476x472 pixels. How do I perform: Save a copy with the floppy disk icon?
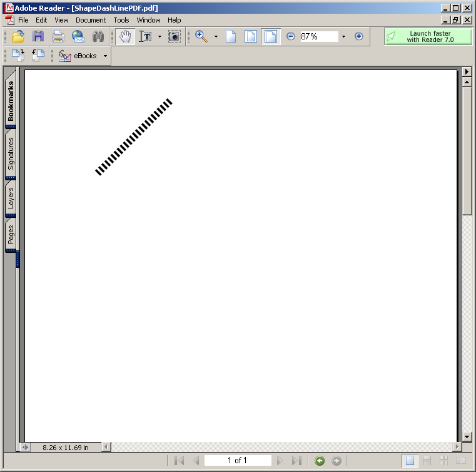(x=38, y=36)
